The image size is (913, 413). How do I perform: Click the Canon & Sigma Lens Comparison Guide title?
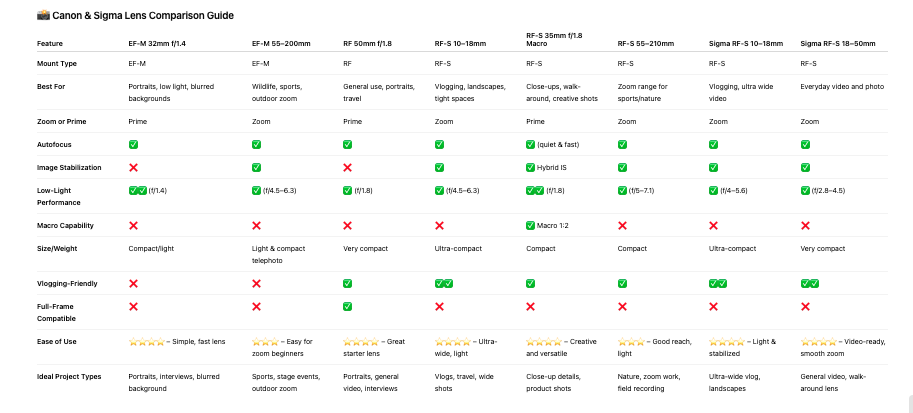point(143,16)
